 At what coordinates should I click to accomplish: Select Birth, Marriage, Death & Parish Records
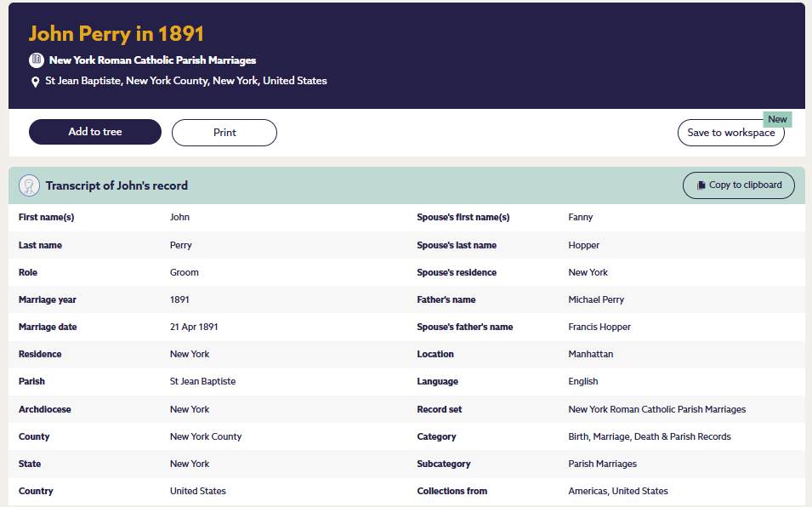[x=650, y=436]
